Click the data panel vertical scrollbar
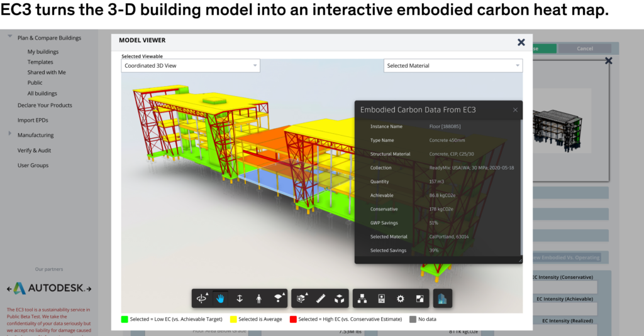The image size is (644, 336). pyautogui.click(x=521, y=188)
